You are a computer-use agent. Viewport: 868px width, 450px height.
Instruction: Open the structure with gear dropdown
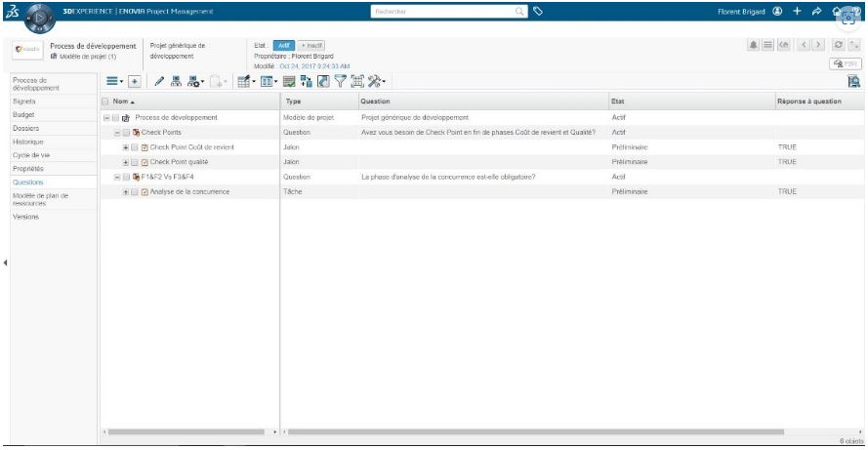click(195, 81)
